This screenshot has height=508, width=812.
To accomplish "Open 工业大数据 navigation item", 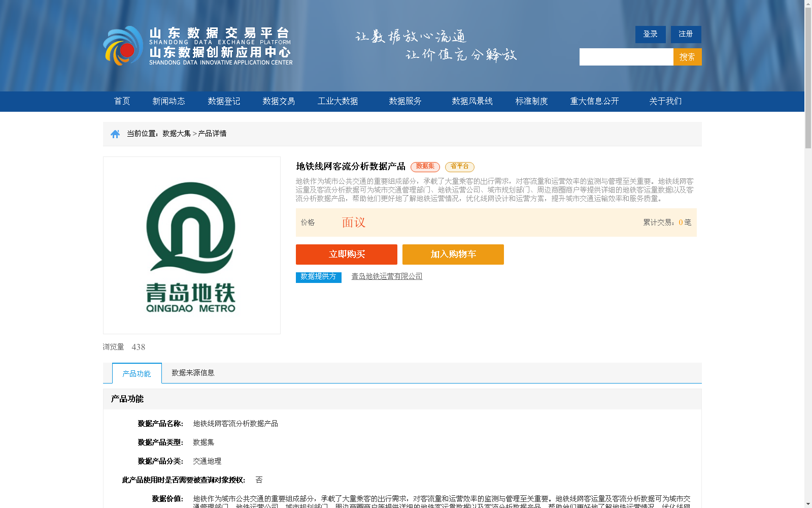I will tap(338, 101).
